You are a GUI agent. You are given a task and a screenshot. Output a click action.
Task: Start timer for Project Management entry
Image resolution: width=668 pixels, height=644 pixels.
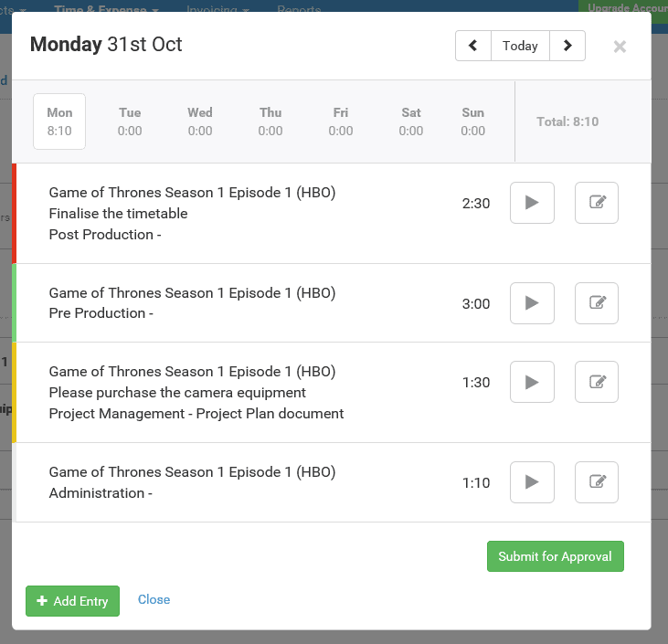click(532, 382)
